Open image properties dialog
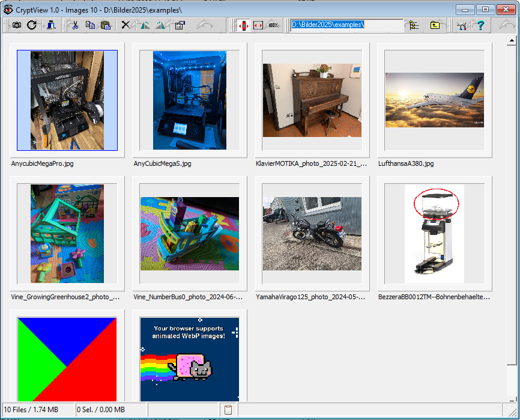 pos(178,25)
